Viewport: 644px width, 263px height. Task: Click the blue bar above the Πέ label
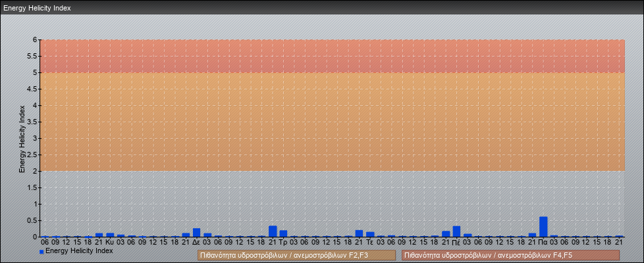[457, 231]
